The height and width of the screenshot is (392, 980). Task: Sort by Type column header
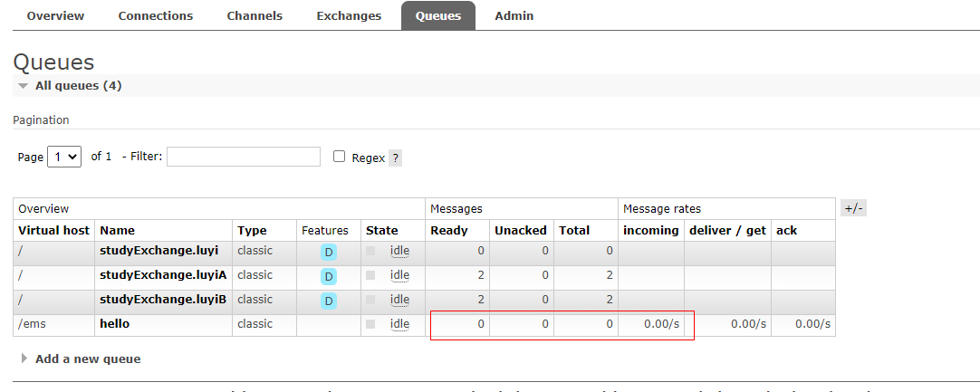[252, 230]
